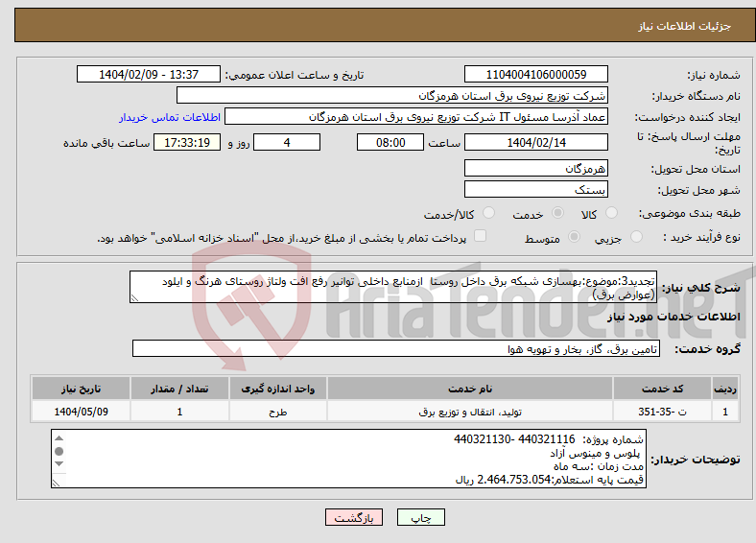Select the متوسط purchase type radio
756x543 pixels.
[x=574, y=236]
